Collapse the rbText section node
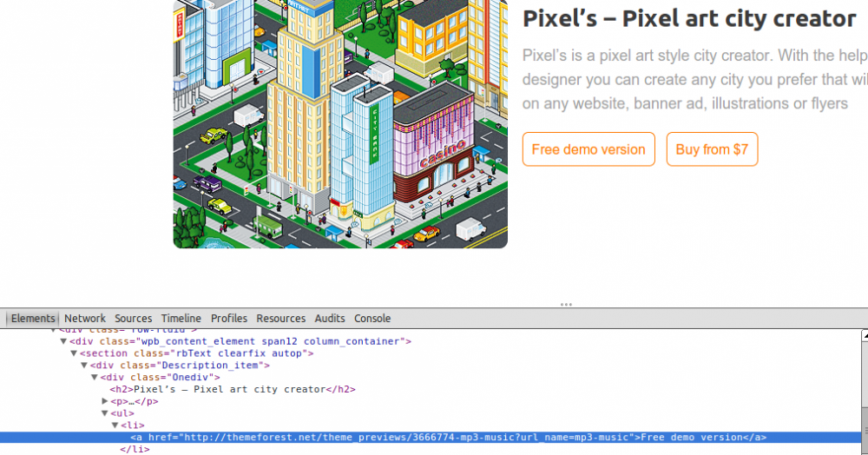This screenshot has height=455, width=868. tap(74, 354)
